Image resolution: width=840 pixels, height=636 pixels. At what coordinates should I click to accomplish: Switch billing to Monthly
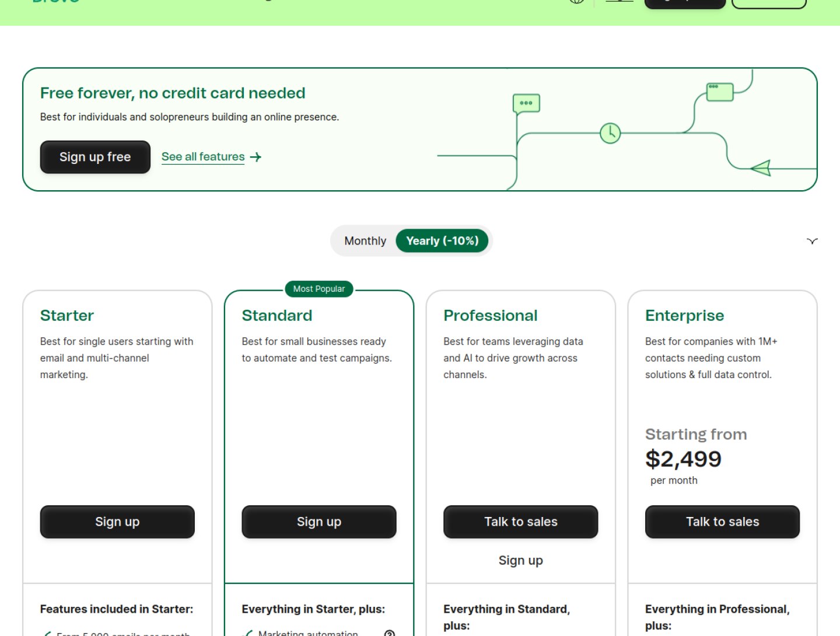point(365,241)
